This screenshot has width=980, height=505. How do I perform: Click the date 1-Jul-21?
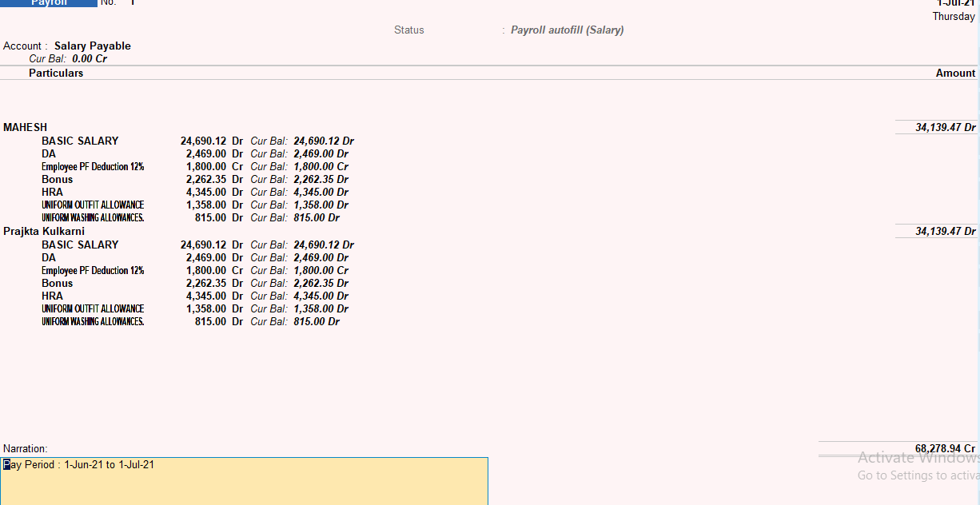(x=957, y=3)
